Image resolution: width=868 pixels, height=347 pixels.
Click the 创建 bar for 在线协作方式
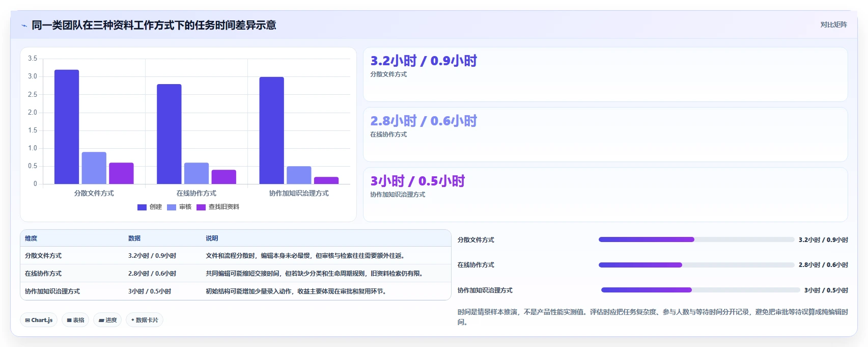tap(169, 134)
